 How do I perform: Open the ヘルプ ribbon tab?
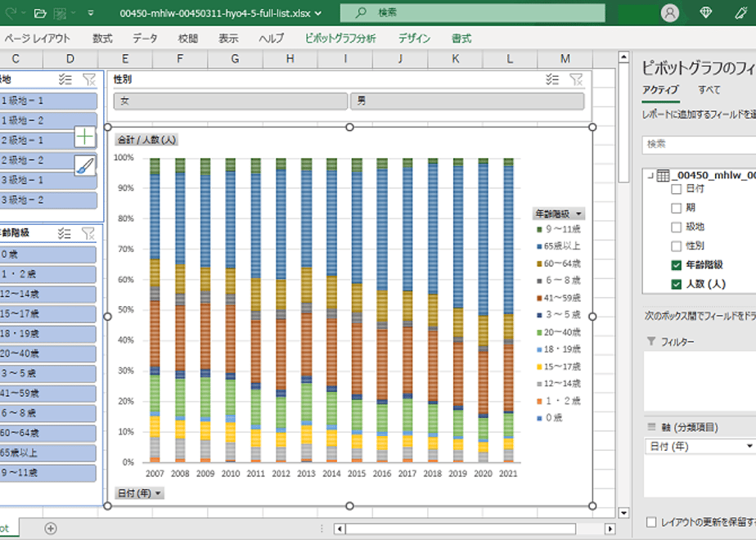272,38
